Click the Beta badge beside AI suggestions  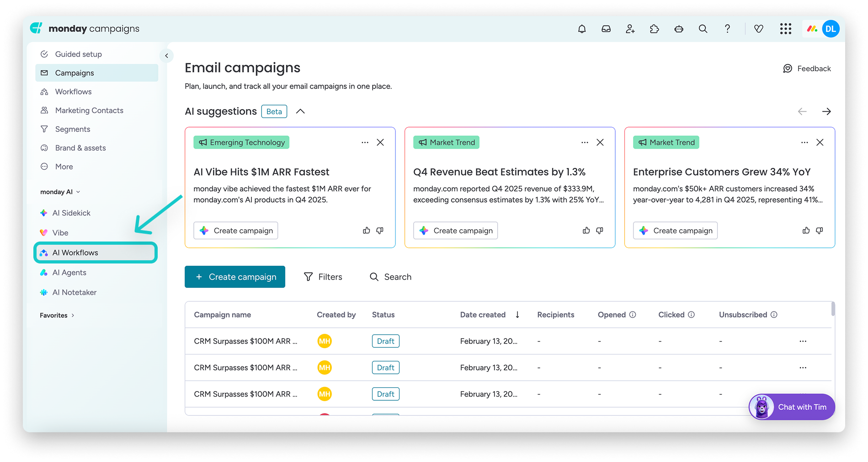coord(274,112)
